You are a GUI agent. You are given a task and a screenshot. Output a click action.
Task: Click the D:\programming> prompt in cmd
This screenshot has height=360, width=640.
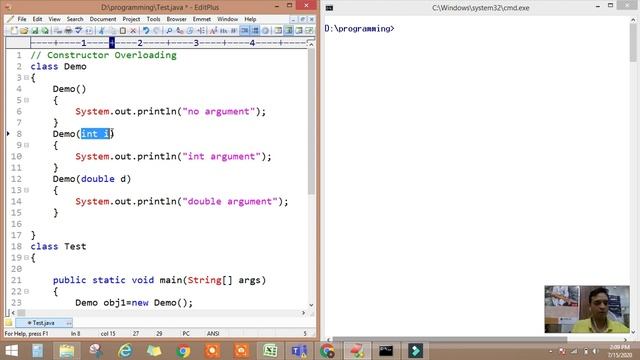(x=360, y=29)
